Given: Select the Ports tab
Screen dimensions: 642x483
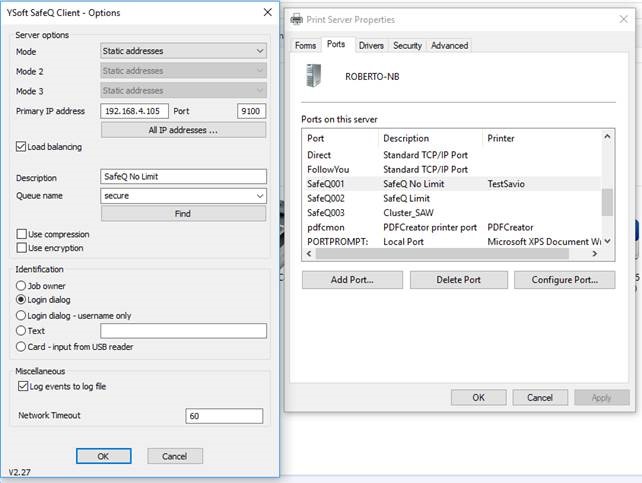Looking at the screenshot, I should (x=336, y=44).
